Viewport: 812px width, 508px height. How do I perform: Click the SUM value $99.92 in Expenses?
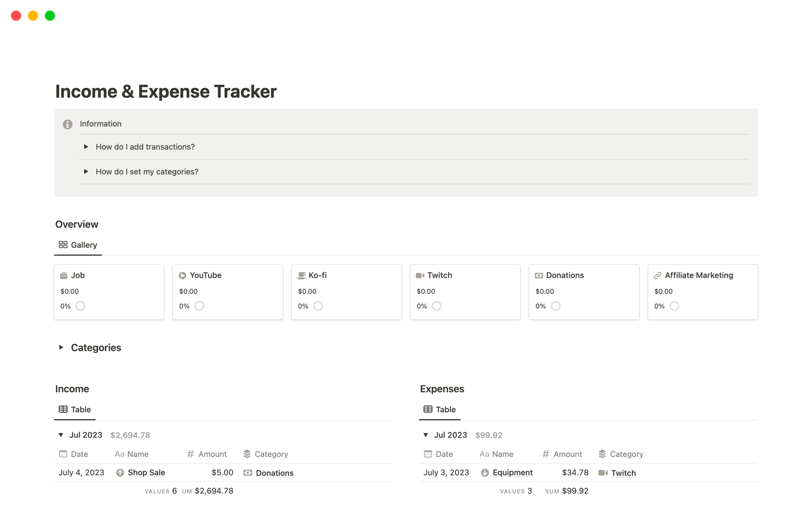pyautogui.click(x=576, y=491)
